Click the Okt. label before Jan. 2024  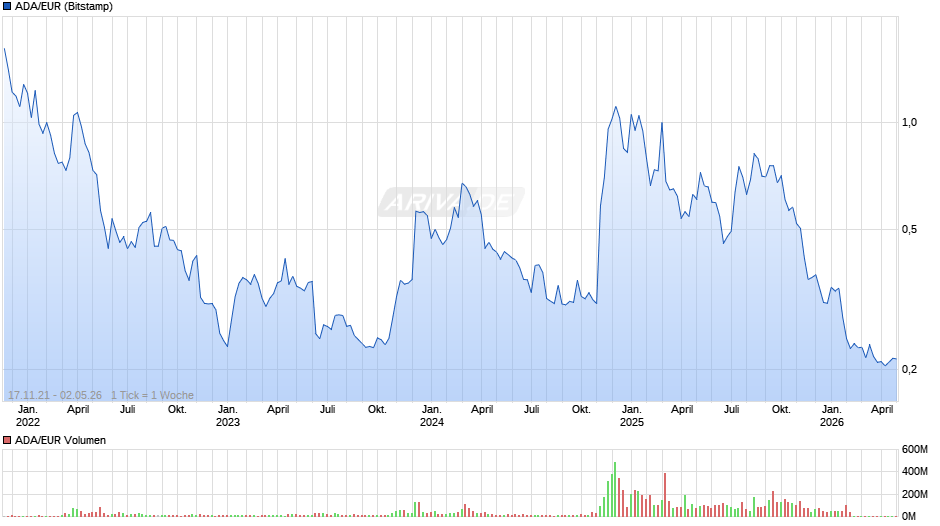377,410
